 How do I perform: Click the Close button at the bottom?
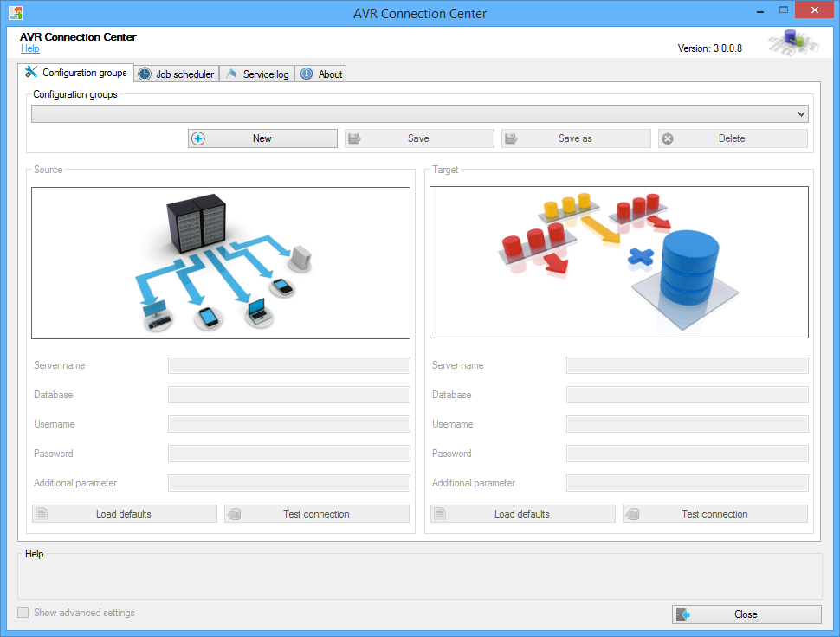click(746, 614)
